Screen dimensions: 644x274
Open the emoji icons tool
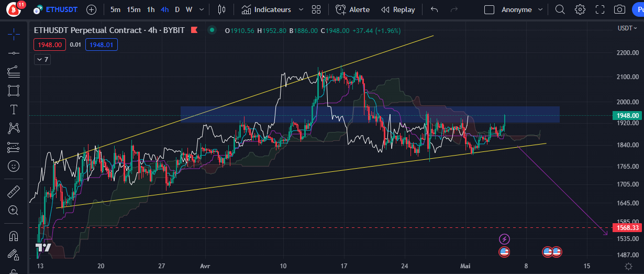coord(14,166)
